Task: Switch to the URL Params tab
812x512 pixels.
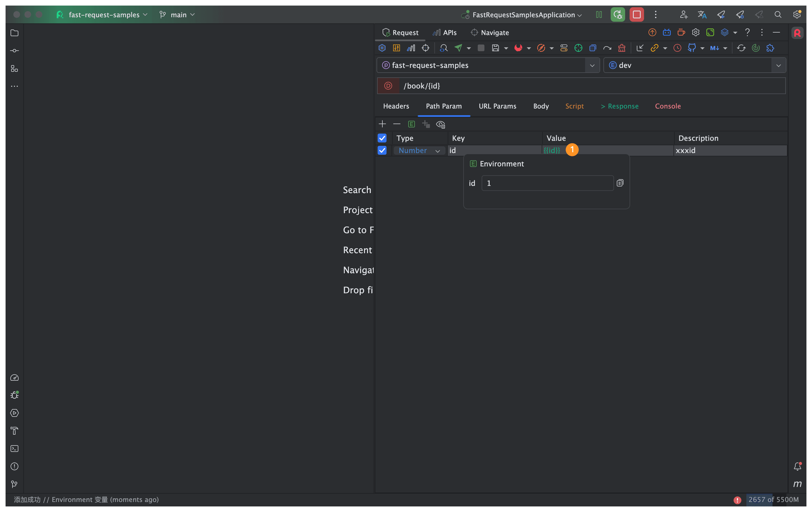Action: pos(497,106)
